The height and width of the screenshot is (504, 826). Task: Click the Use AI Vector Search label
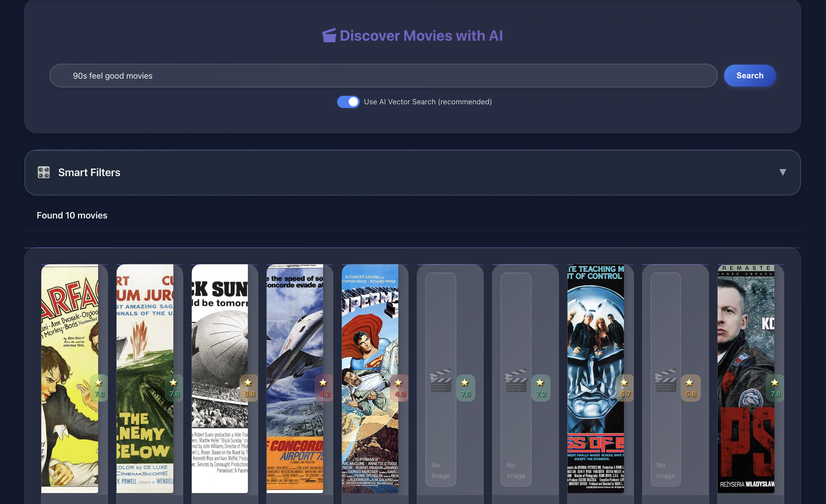coord(428,102)
